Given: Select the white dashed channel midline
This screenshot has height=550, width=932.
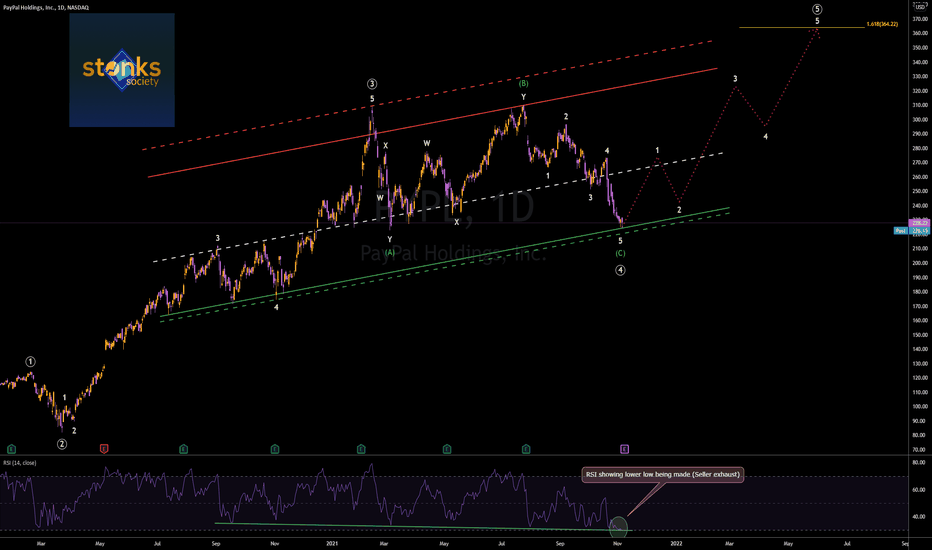Looking at the screenshot, I should (x=438, y=207).
